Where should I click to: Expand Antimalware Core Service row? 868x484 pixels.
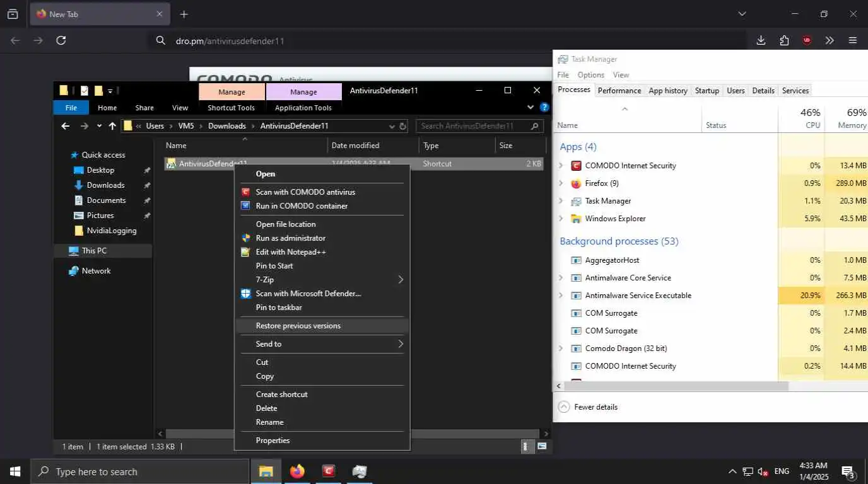click(x=561, y=278)
